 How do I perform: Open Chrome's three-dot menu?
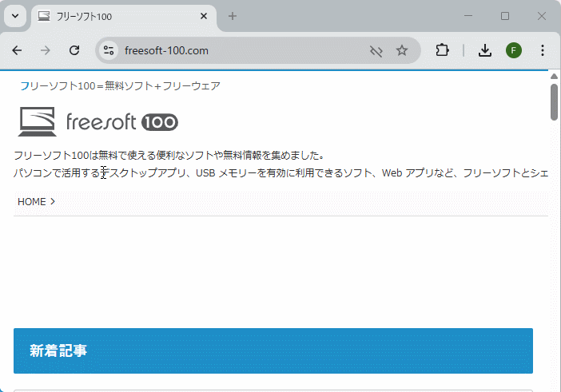543,50
